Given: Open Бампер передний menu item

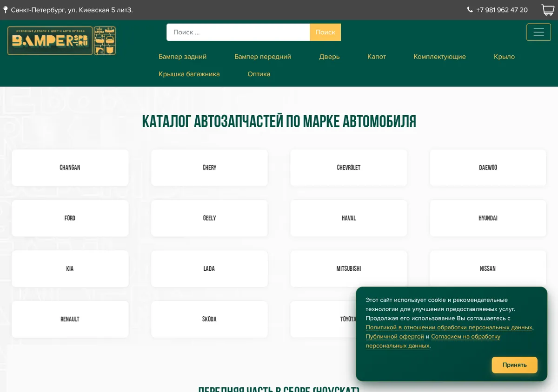Looking at the screenshot, I should click(263, 57).
